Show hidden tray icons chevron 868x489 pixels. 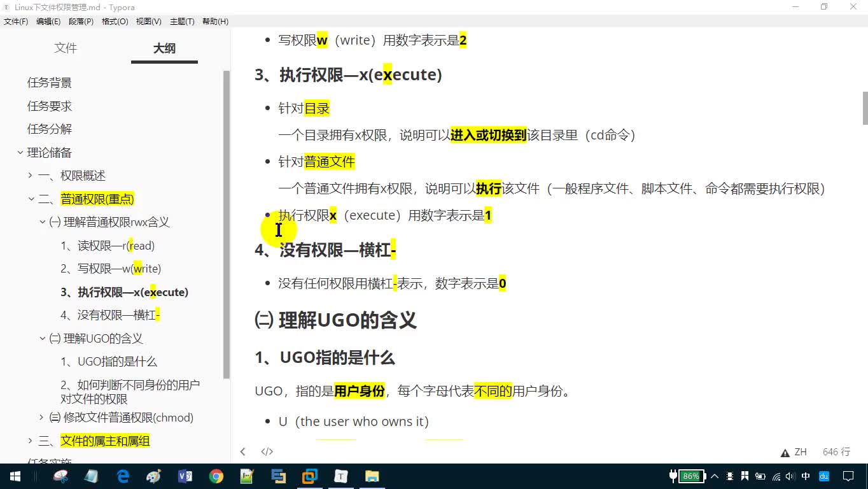point(714,476)
